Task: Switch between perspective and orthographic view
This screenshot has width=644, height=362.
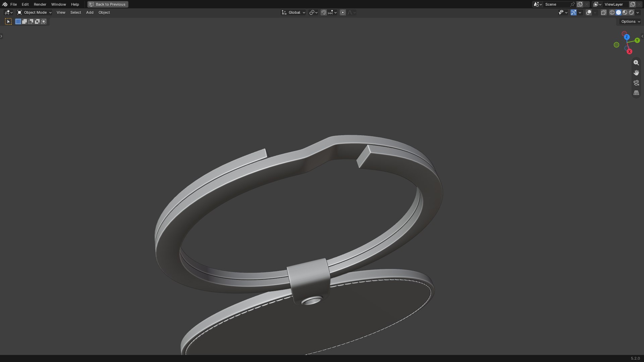Action: pos(636,93)
